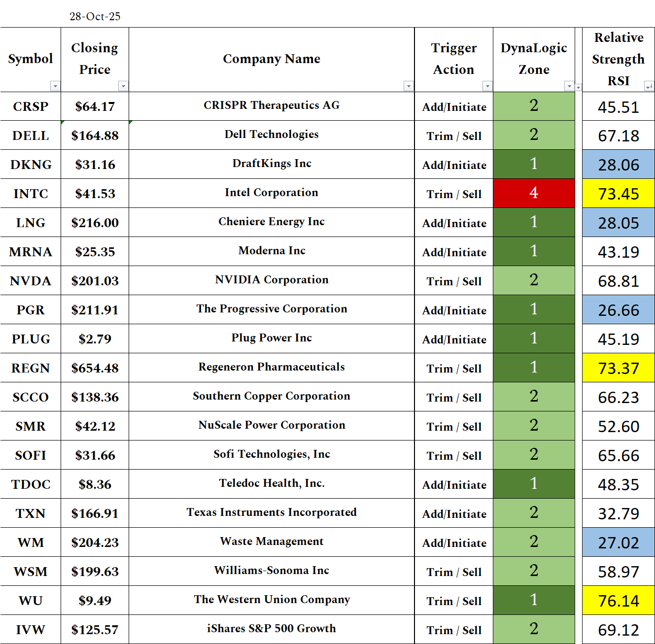This screenshot has width=655, height=644.
Task: Select the DraftKings Inc company cell
Action: (x=272, y=164)
